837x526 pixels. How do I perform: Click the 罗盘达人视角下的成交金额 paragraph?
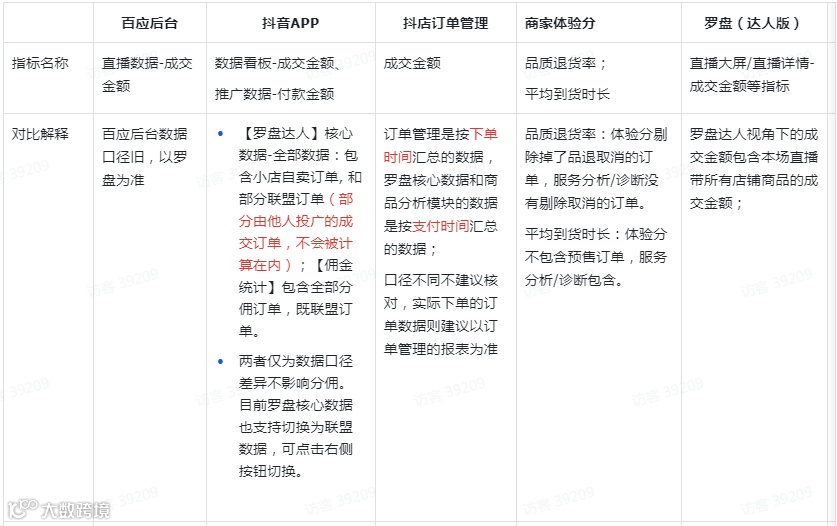(754, 168)
